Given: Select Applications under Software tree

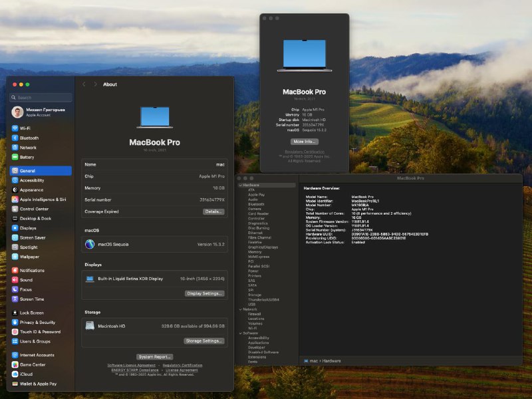Looking at the screenshot, I should 258,342.
